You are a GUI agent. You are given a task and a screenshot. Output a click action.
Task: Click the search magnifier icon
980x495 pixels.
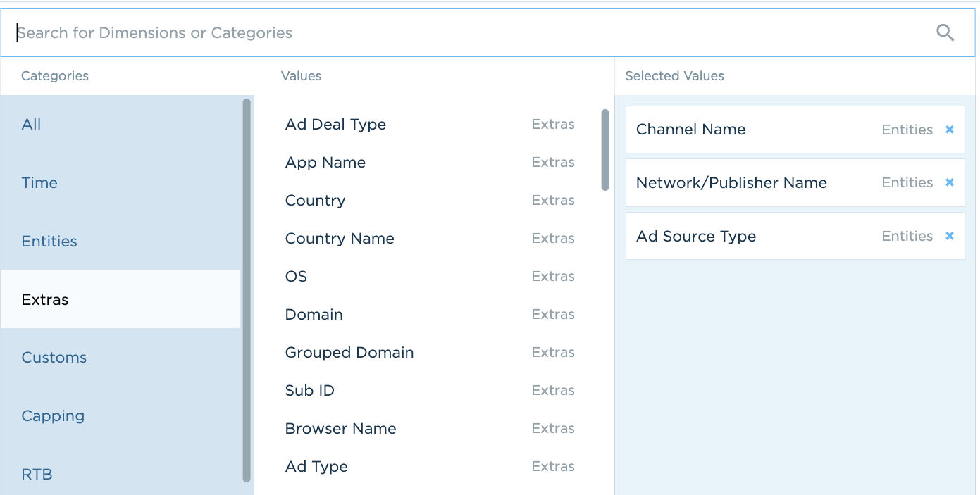945,32
